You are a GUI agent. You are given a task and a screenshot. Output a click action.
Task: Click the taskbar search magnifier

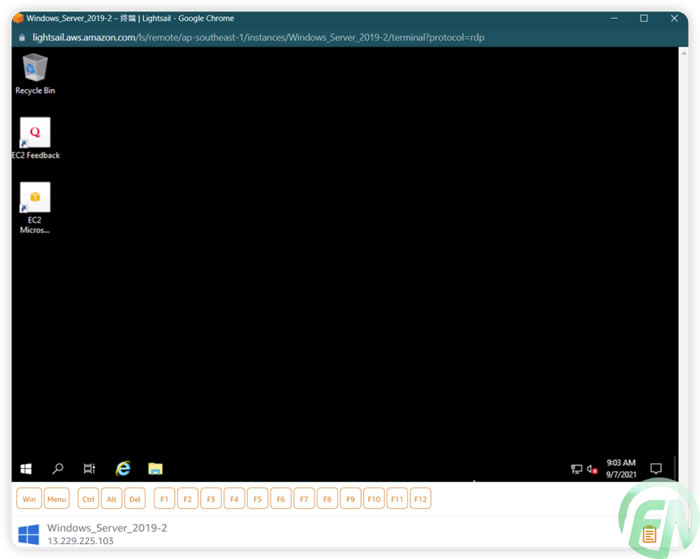pyautogui.click(x=58, y=468)
